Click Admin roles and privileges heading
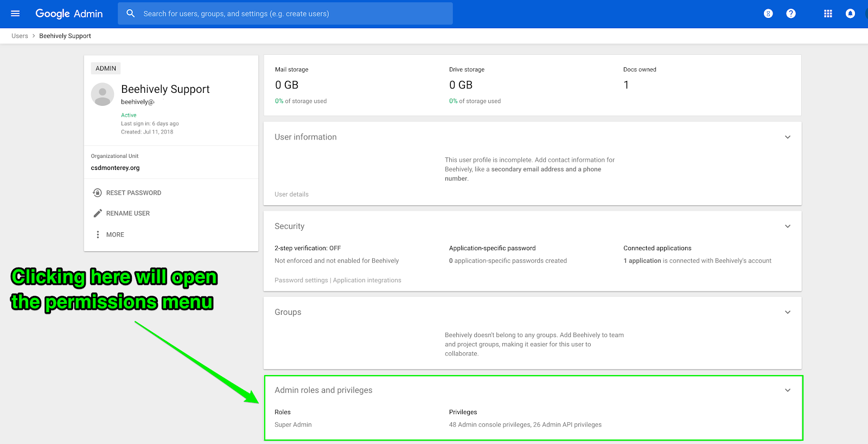Image resolution: width=868 pixels, height=444 pixels. (323, 390)
